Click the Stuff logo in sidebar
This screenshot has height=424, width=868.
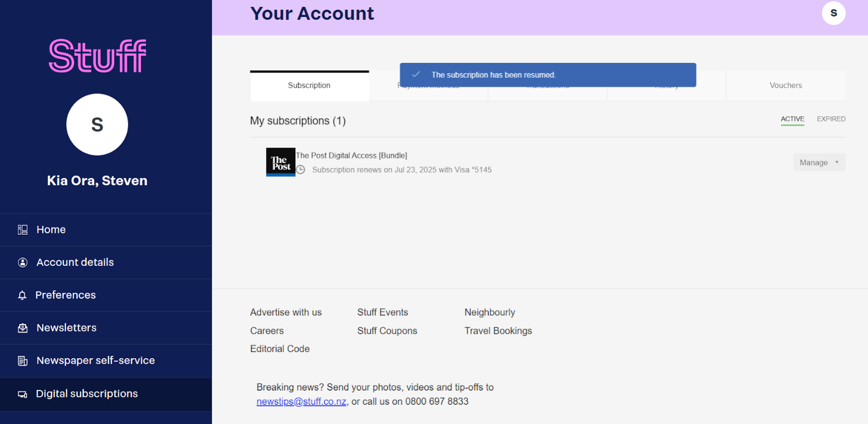97,56
